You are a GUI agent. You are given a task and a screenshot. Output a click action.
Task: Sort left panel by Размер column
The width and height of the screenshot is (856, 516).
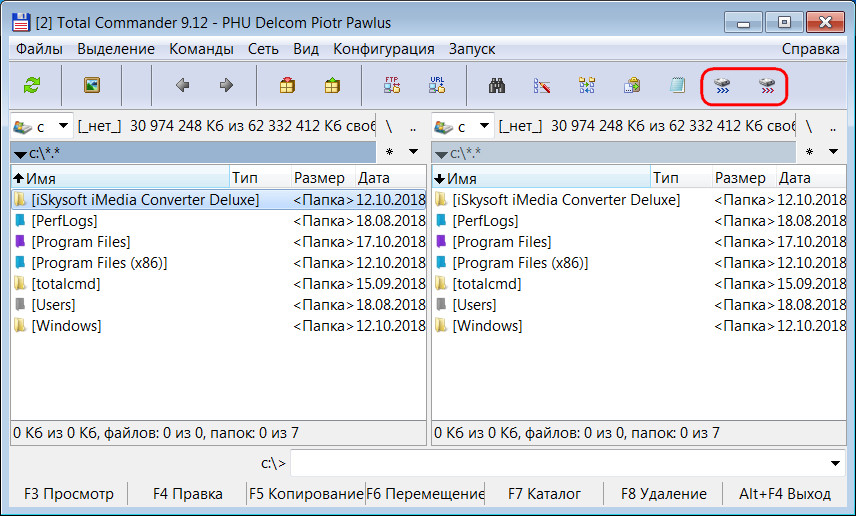pos(323,178)
